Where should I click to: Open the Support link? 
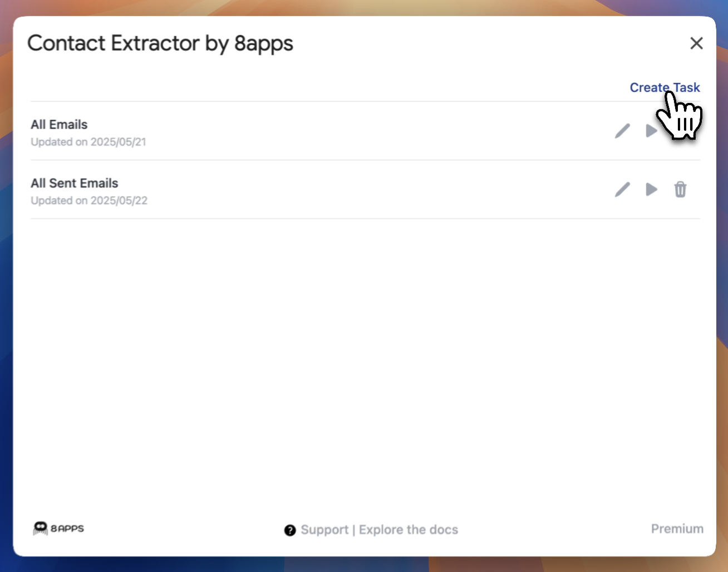point(324,530)
